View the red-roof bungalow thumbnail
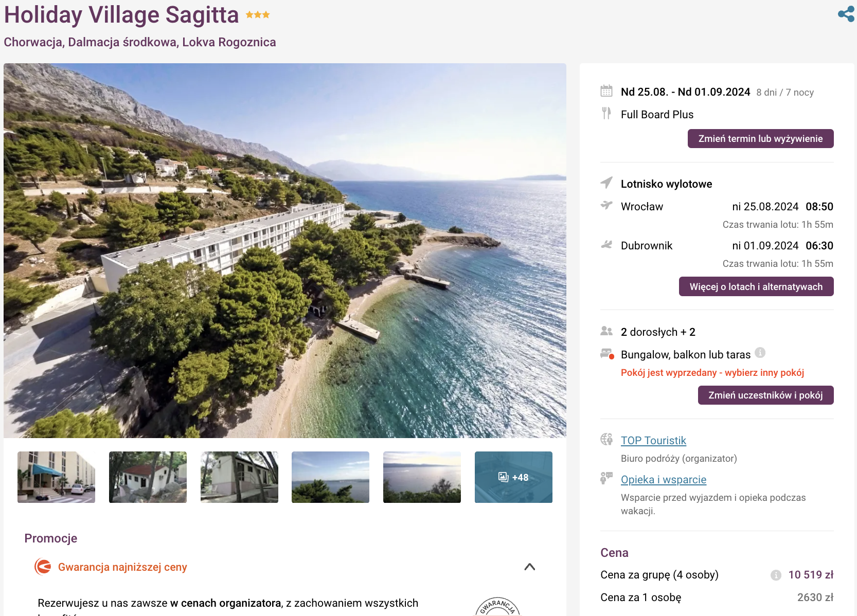The height and width of the screenshot is (616, 857). 148,477
